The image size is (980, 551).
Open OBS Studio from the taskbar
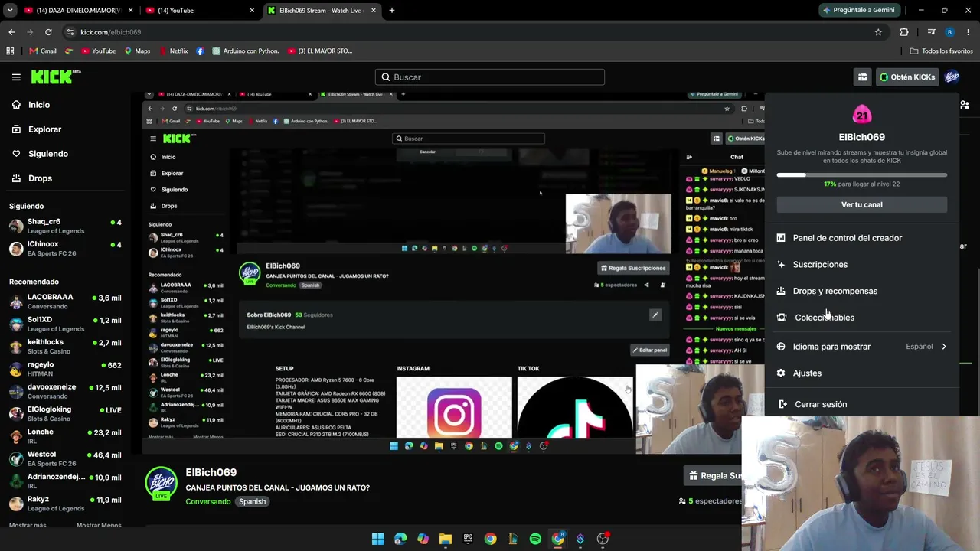click(603, 539)
